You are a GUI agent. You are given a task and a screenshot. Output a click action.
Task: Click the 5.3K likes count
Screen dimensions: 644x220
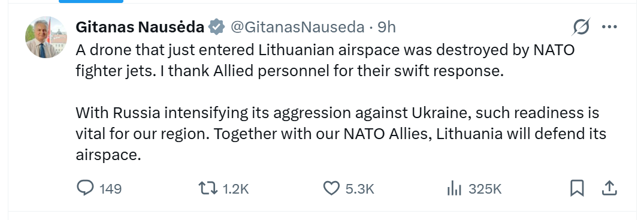[360, 189]
